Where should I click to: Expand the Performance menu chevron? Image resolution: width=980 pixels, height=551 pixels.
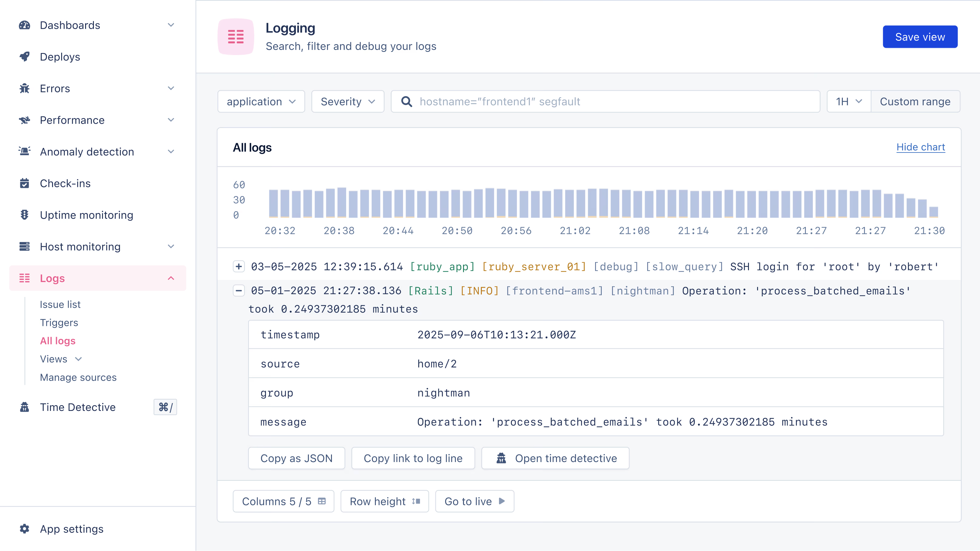coord(171,120)
